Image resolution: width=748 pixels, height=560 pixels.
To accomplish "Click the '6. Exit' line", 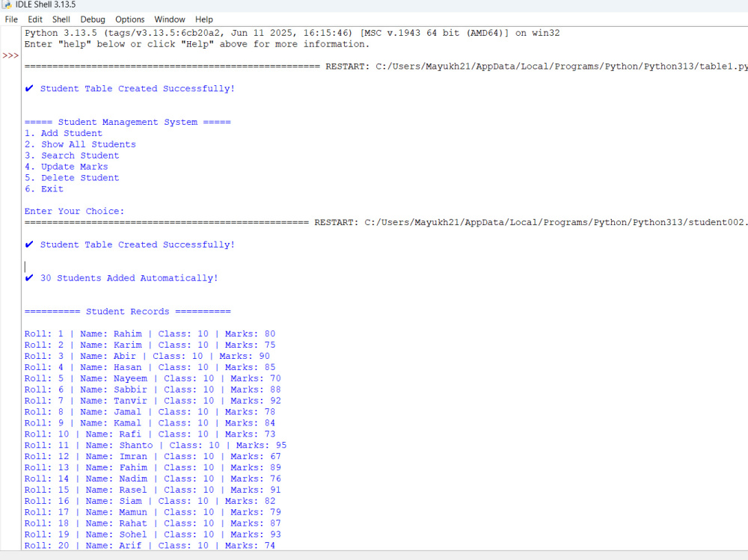I will click(x=44, y=189).
